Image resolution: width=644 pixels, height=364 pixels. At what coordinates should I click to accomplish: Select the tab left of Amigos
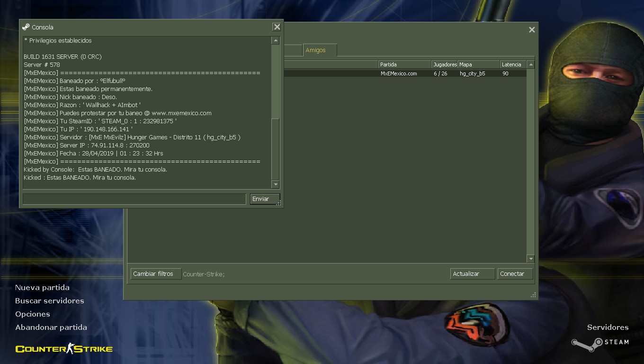pos(292,50)
